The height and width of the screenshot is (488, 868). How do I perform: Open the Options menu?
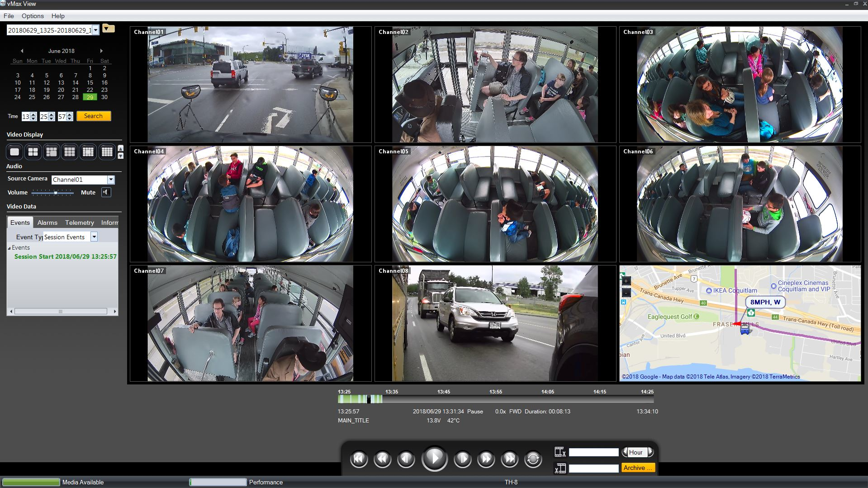(x=32, y=16)
